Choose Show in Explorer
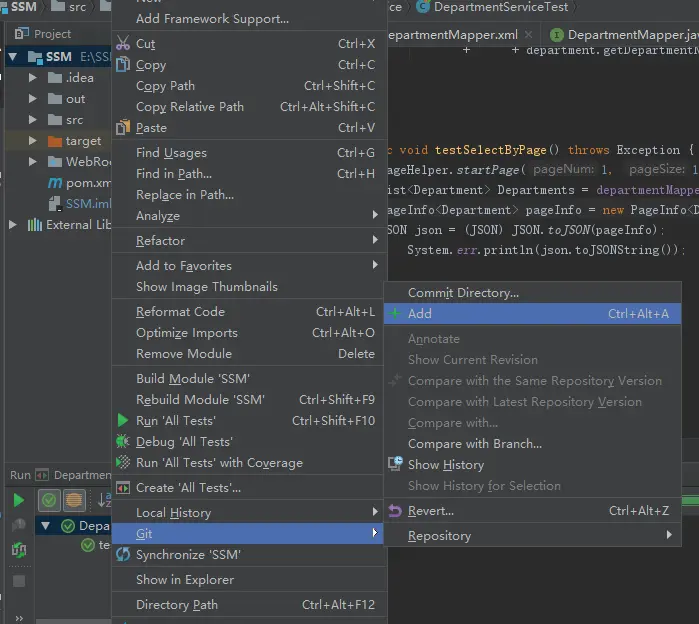This screenshot has width=699, height=624. tap(247, 579)
